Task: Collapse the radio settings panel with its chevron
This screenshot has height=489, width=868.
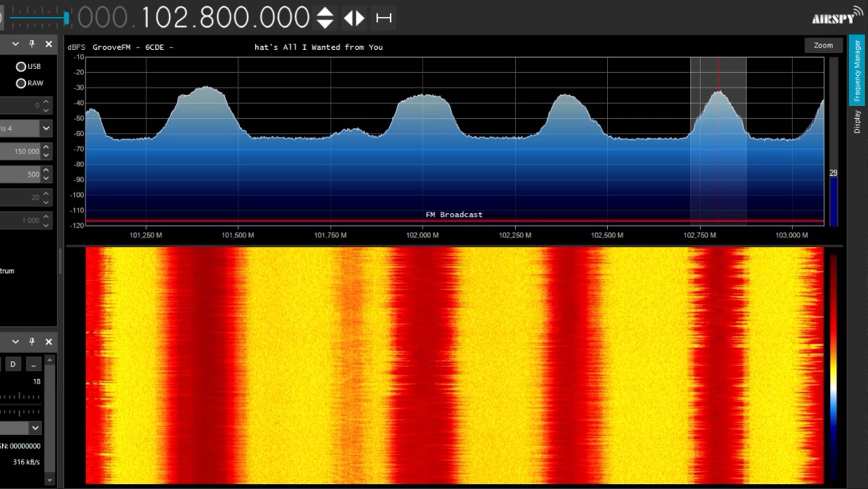Action: click(x=15, y=44)
